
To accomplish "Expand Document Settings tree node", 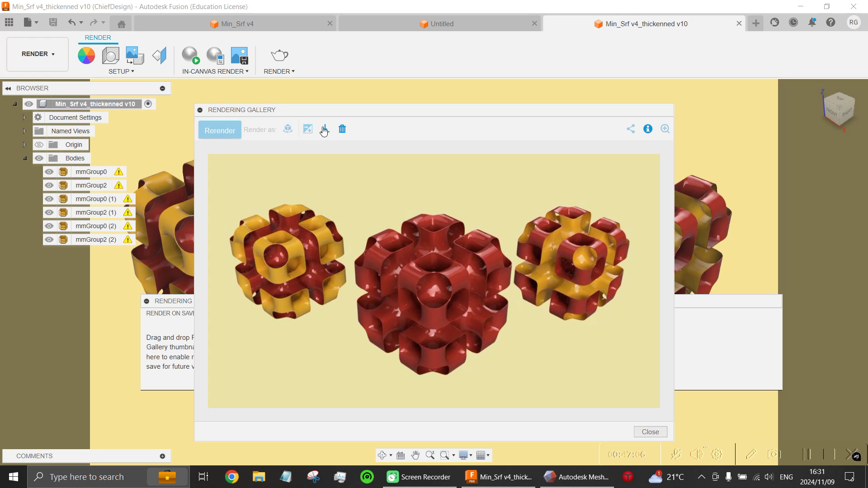I will pos(25,117).
